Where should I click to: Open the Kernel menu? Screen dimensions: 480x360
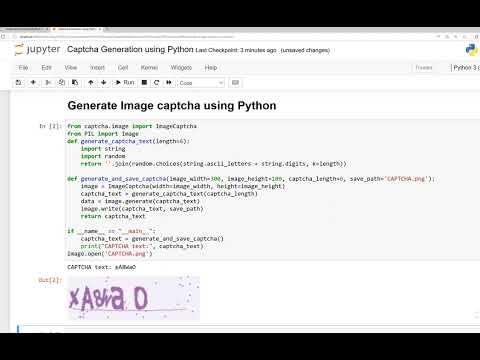[149, 68]
